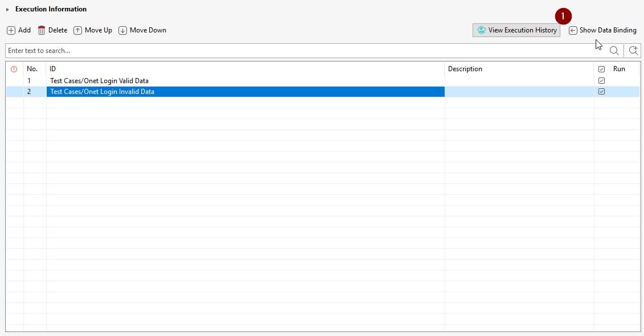Open advanced search via magnifier-plus icon

(633, 51)
